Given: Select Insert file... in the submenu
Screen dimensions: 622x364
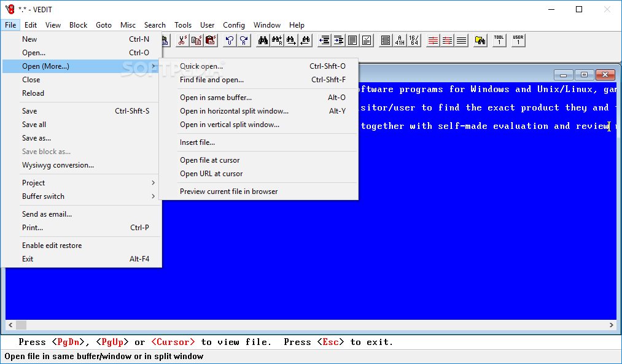Looking at the screenshot, I should coord(259,142).
